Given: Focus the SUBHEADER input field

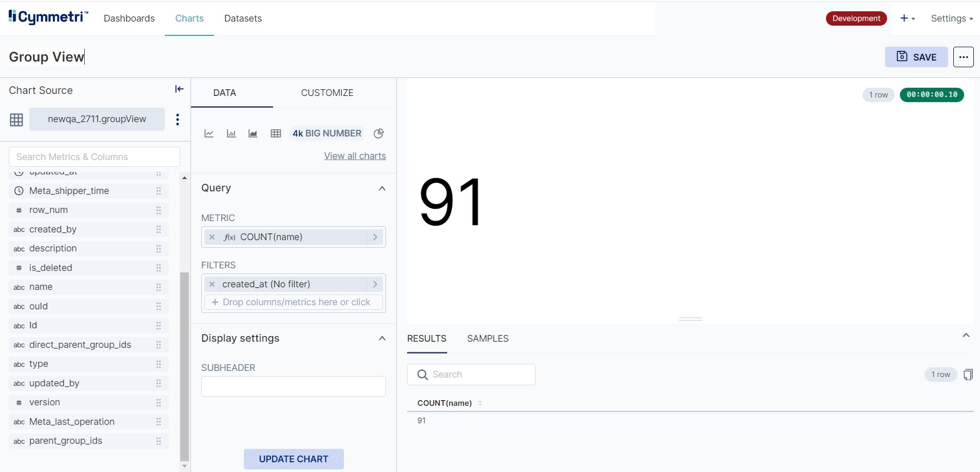Looking at the screenshot, I should pos(294,386).
